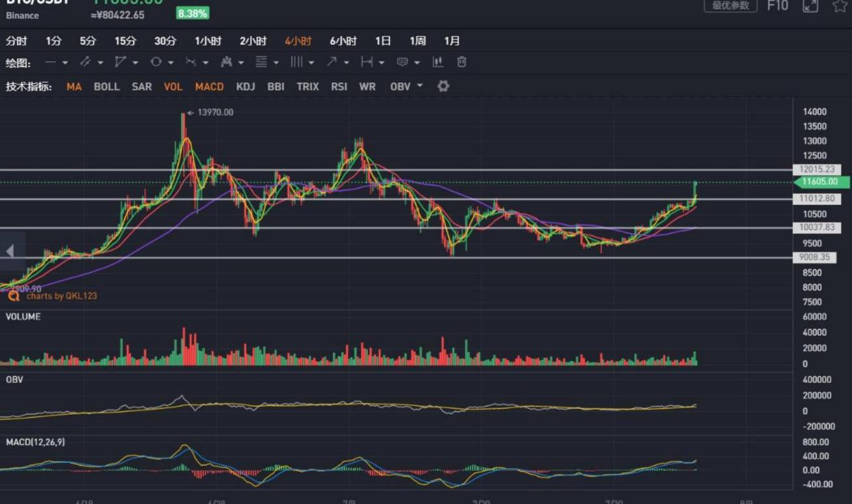This screenshot has width=852, height=504.
Task: Click the left panel collapse arrow on chart
Action: 10,251
